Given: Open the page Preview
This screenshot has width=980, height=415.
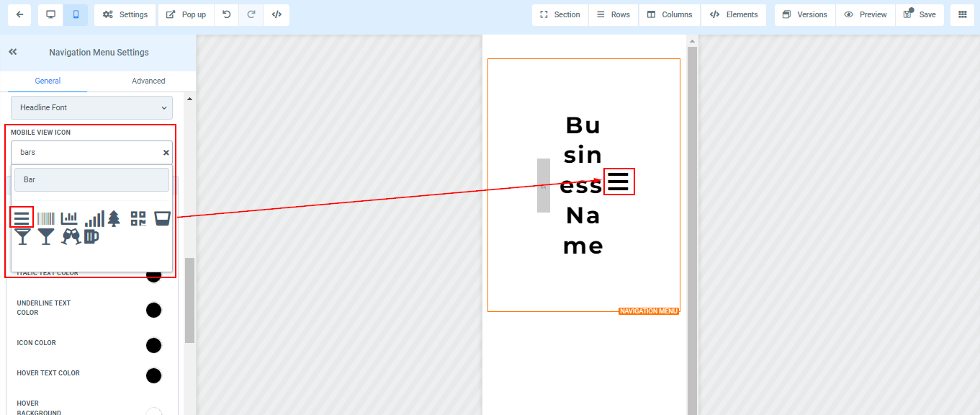Looking at the screenshot, I should tap(866, 14).
